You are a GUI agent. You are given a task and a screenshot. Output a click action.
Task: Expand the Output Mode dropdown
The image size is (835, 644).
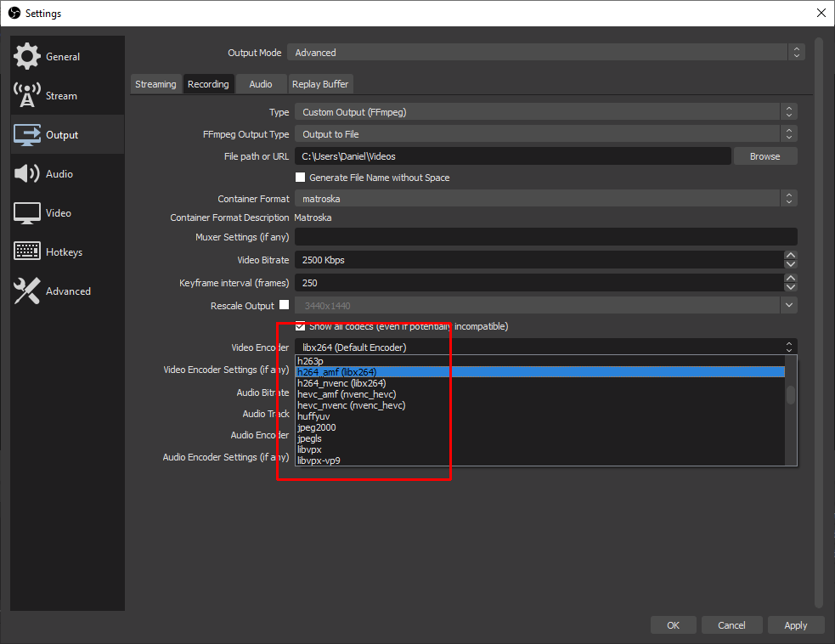[x=545, y=53]
